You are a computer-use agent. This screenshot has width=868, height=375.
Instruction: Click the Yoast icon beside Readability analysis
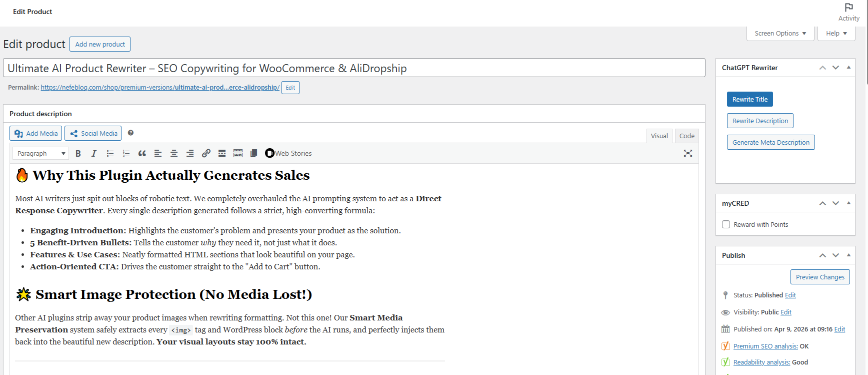click(x=725, y=362)
